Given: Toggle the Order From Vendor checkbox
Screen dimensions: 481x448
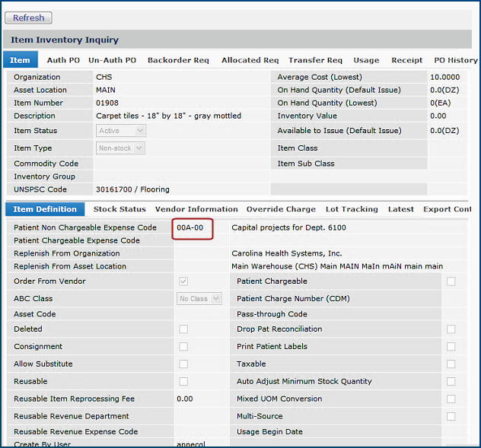Looking at the screenshot, I should [x=183, y=281].
